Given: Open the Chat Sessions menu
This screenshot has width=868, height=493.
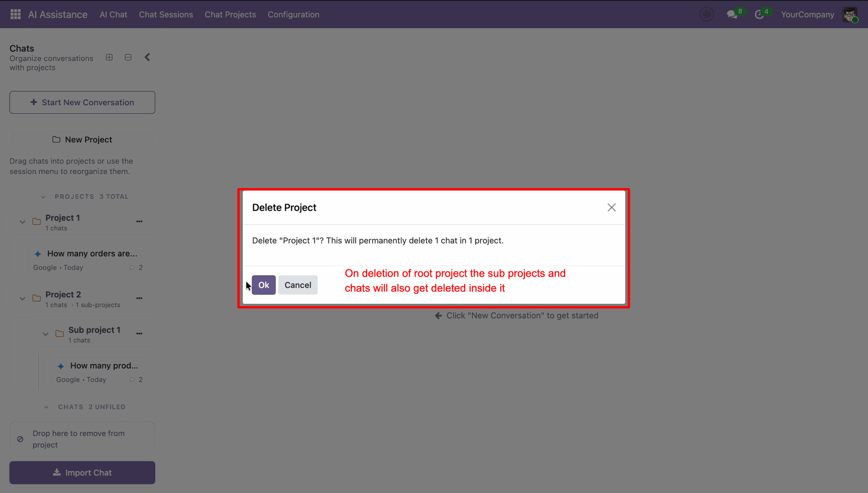Looking at the screenshot, I should [166, 14].
